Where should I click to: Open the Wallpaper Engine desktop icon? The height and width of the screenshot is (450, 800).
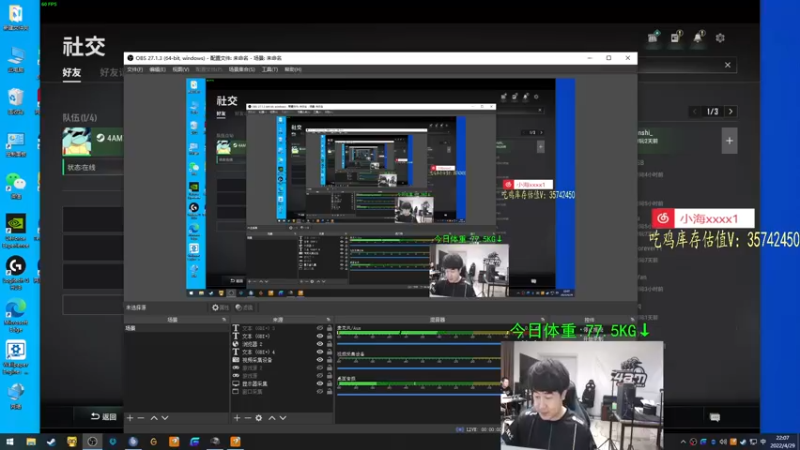click(16, 358)
